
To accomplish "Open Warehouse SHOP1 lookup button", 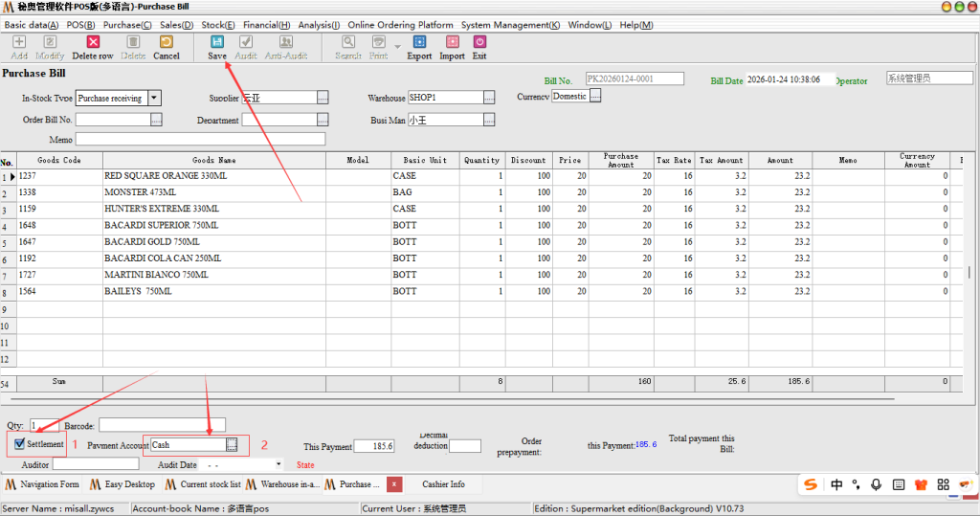I will tap(489, 98).
